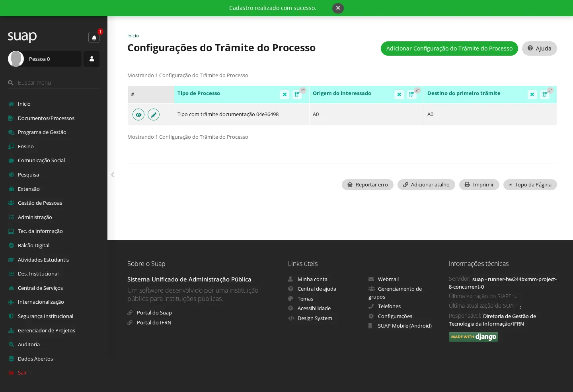
Task: Open the Extensão menu
Action: [54, 189]
